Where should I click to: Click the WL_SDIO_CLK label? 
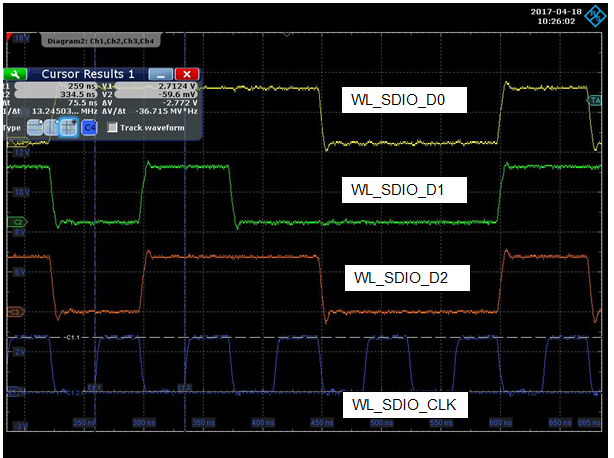tap(405, 405)
